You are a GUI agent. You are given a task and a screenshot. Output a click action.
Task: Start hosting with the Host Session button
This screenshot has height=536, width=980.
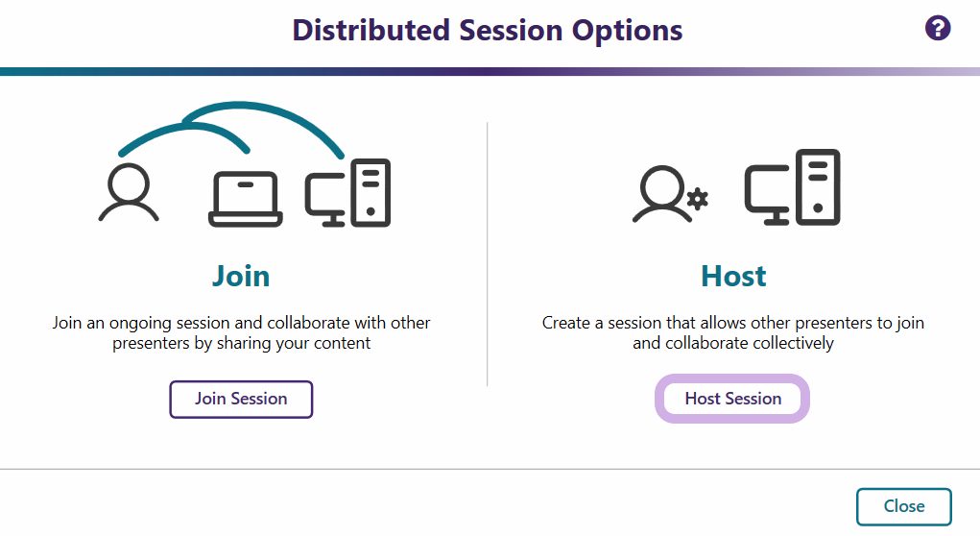click(x=733, y=399)
